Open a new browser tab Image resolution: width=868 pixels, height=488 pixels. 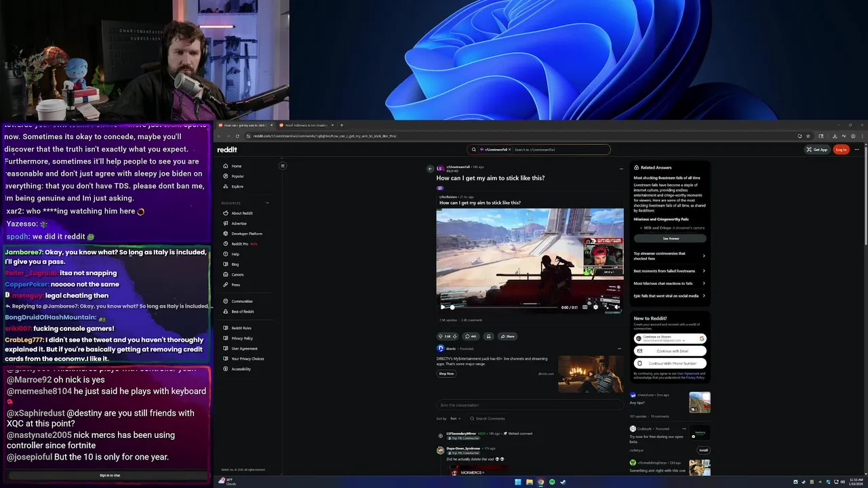tap(341, 125)
